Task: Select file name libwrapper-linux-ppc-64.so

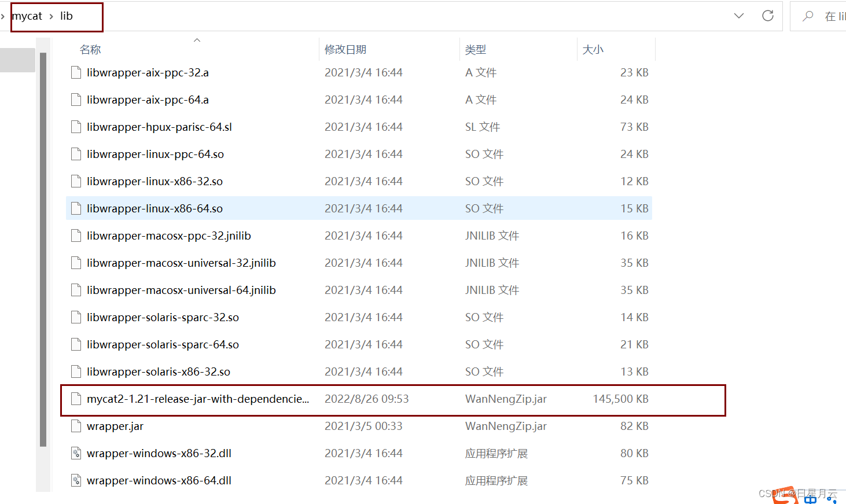Action: tap(155, 154)
